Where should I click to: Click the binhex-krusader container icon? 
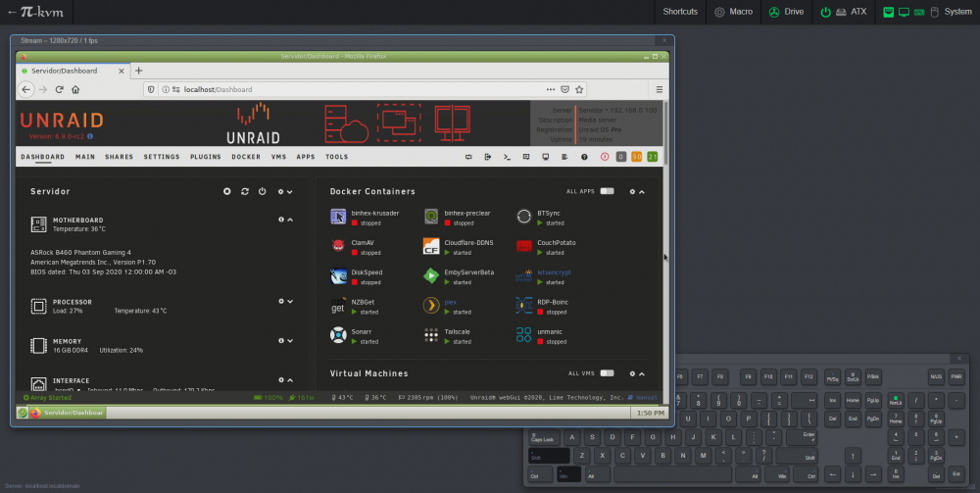point(338,217)
